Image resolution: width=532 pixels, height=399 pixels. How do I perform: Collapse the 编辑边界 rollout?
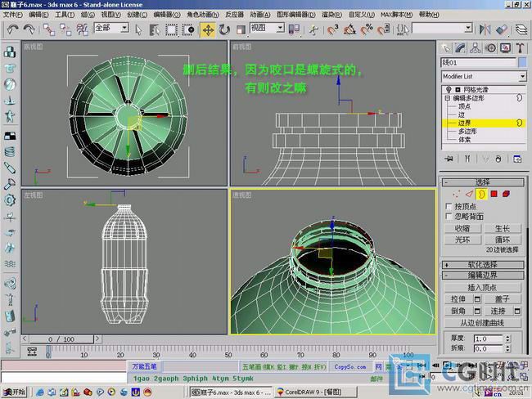[482, 275]
